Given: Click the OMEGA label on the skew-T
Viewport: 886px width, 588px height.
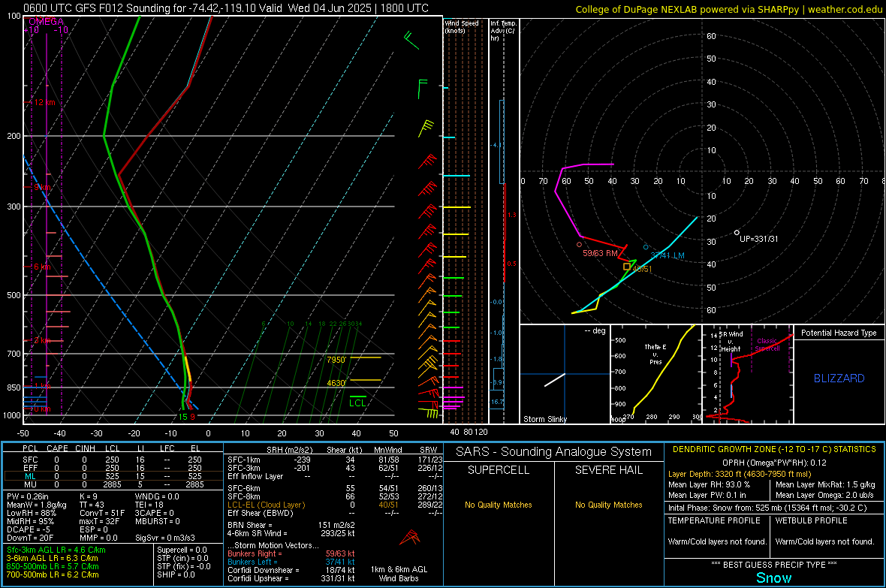Looking at the screenshot, I should point(47,22).
